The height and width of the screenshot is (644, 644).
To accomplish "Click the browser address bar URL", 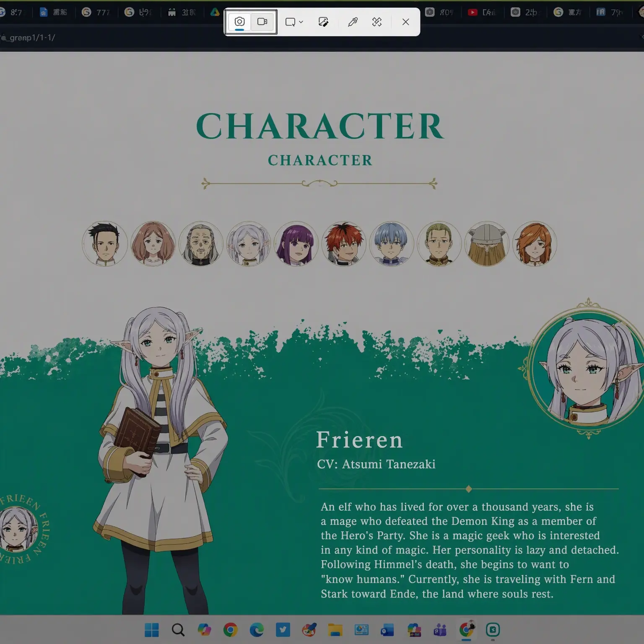I will coord(28,38).
